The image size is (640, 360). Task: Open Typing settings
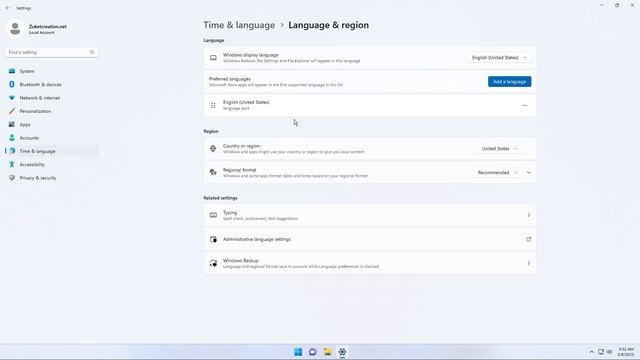(x=370, y=216)
